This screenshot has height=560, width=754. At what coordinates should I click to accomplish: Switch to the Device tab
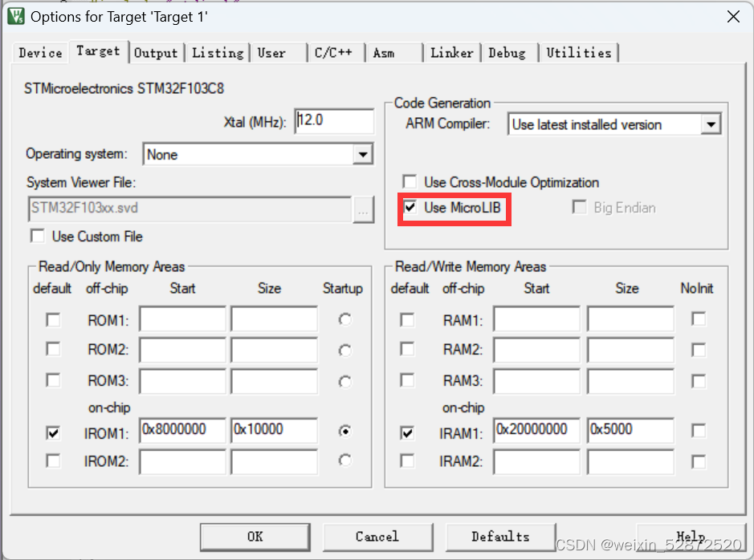[x=40, y=53]
